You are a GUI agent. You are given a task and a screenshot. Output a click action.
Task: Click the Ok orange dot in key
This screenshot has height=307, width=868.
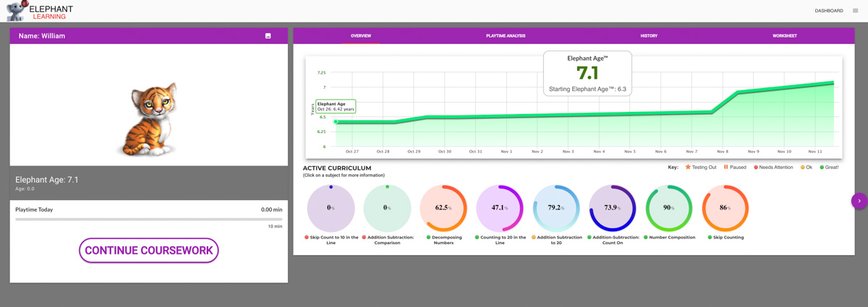[802, 167]
